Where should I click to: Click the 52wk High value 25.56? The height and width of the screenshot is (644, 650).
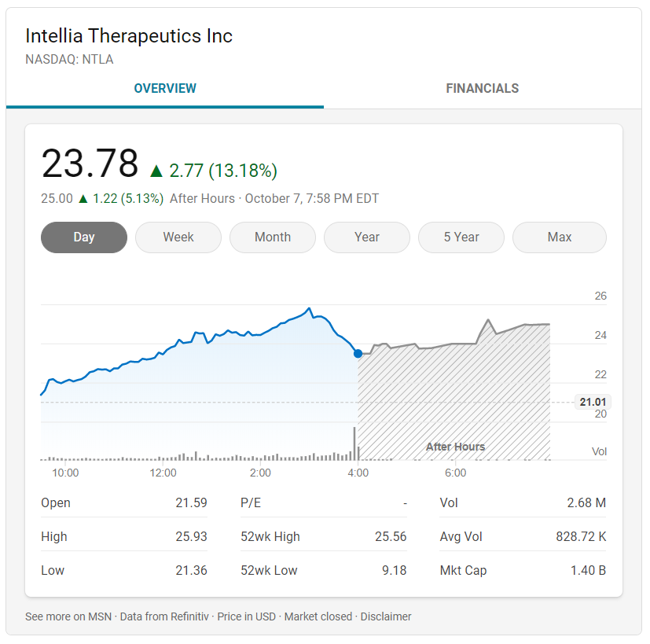[x=391, y=537]
